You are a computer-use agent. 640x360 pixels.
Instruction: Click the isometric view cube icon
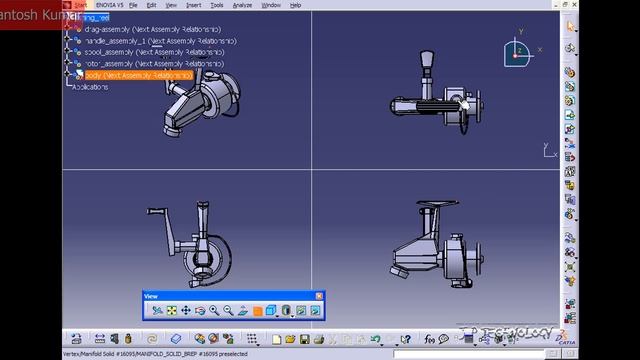270,310
